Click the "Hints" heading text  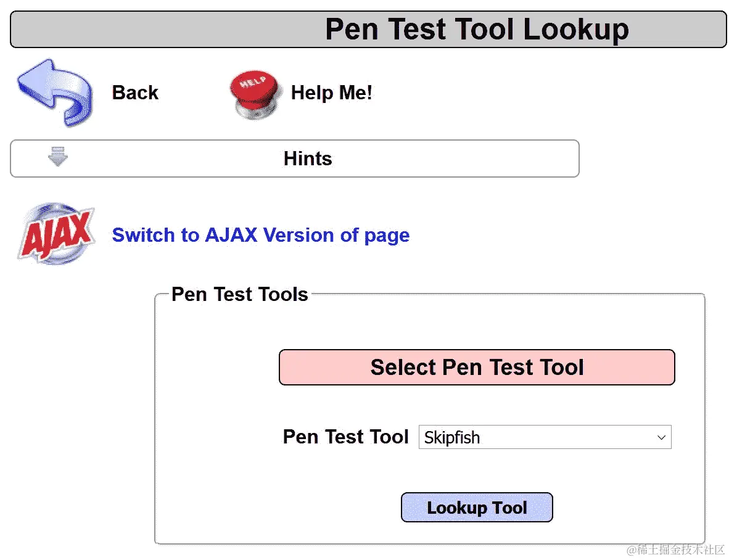[308, 159]
